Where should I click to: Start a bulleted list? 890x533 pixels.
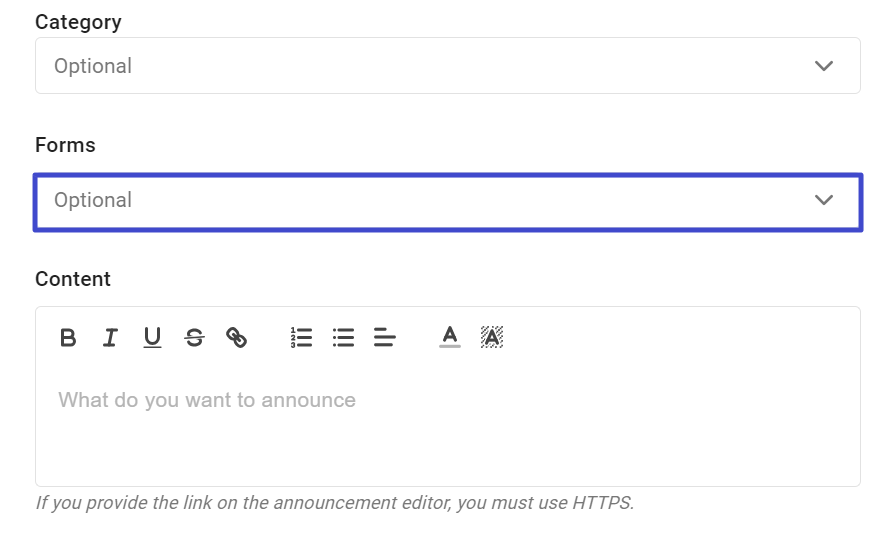tap(343, 338)
